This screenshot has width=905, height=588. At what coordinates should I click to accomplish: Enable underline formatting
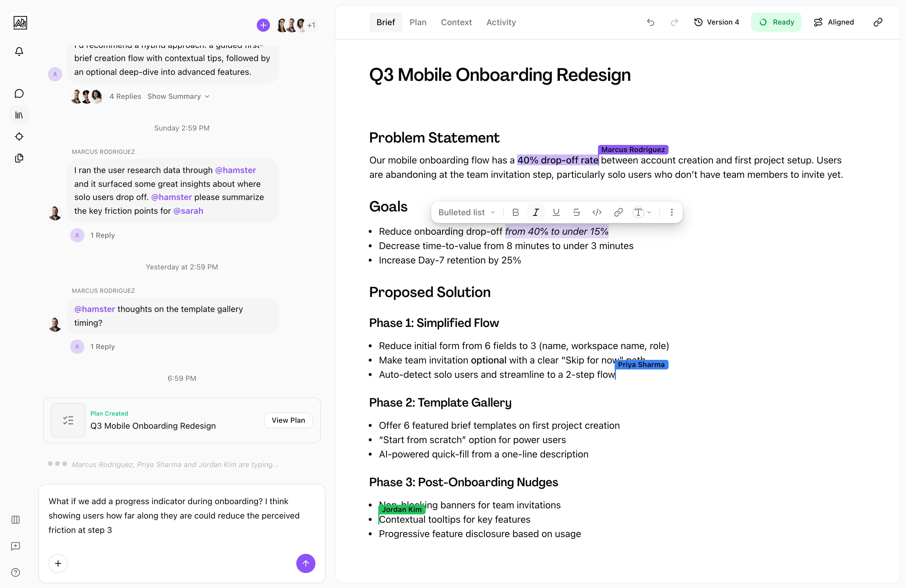tap(556, 212)
